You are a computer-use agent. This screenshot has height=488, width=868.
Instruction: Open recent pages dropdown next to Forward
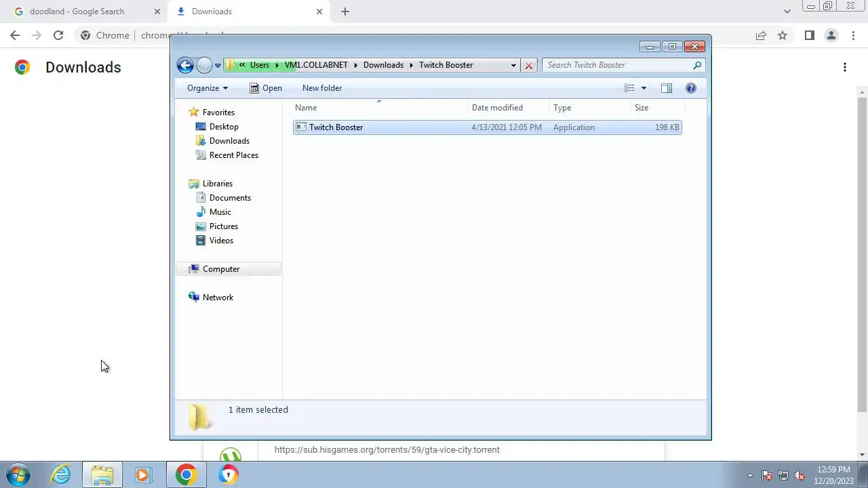click(x=218, y=66)
